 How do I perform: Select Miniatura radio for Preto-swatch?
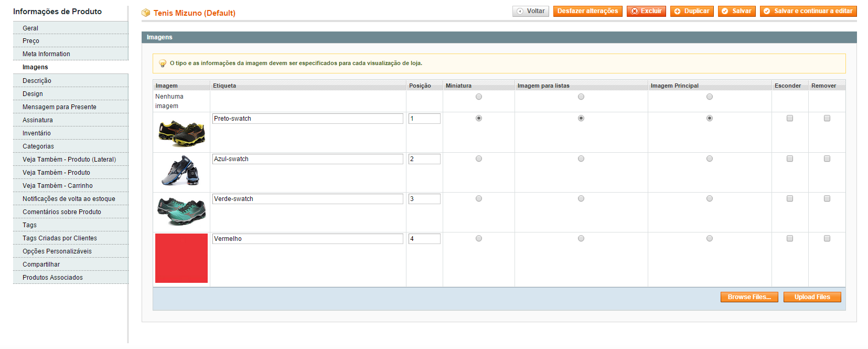pyautogui.click(x=479, y=118)
